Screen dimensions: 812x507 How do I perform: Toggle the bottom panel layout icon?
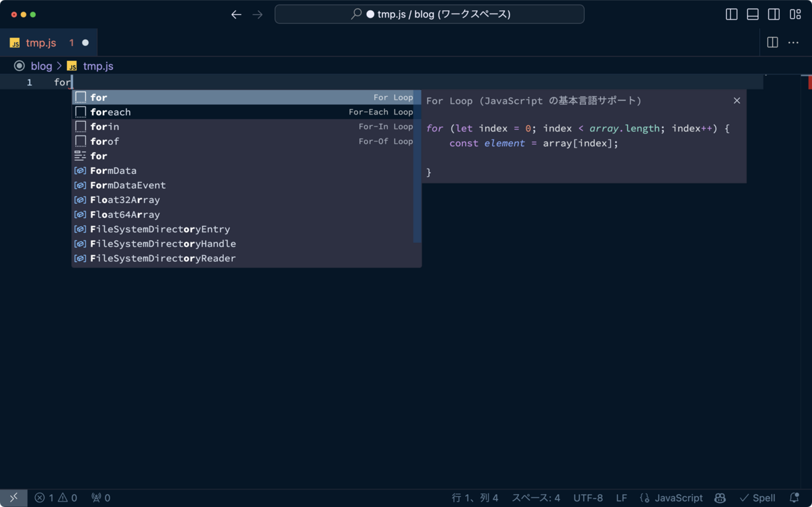752,14
